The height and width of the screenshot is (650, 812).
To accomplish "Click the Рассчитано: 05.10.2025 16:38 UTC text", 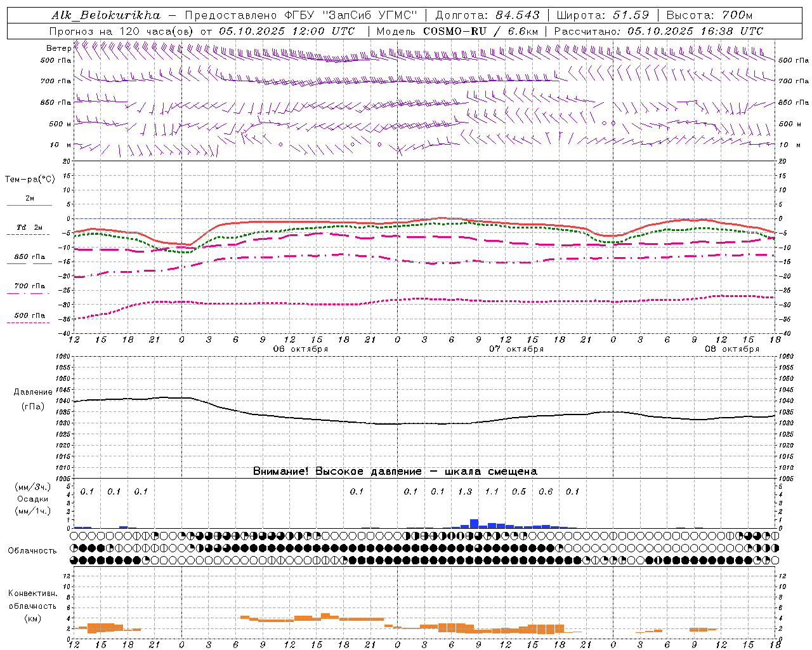I will pos(658,31).
